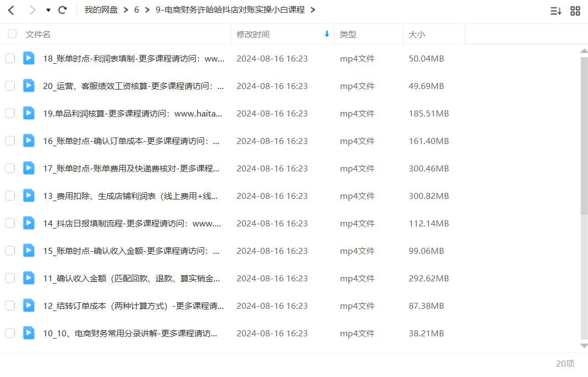Click video icon of 12_结转订单成本
588x377 pixels.
click(x=29, y=306)
